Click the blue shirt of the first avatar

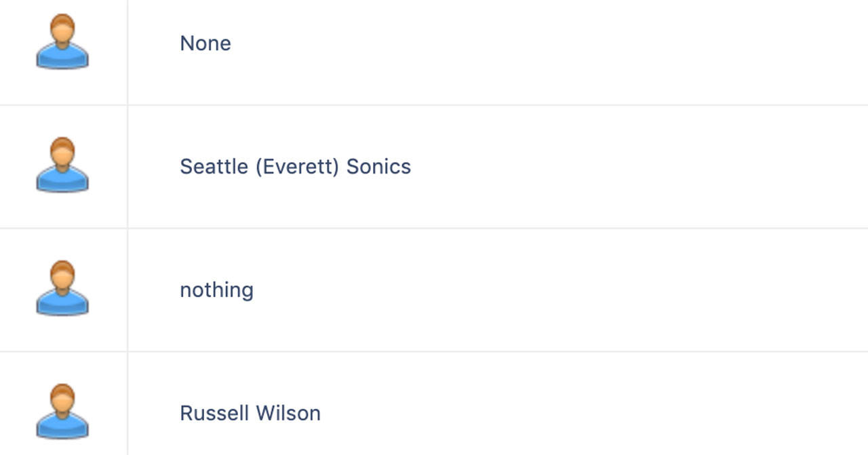point(62,57)
